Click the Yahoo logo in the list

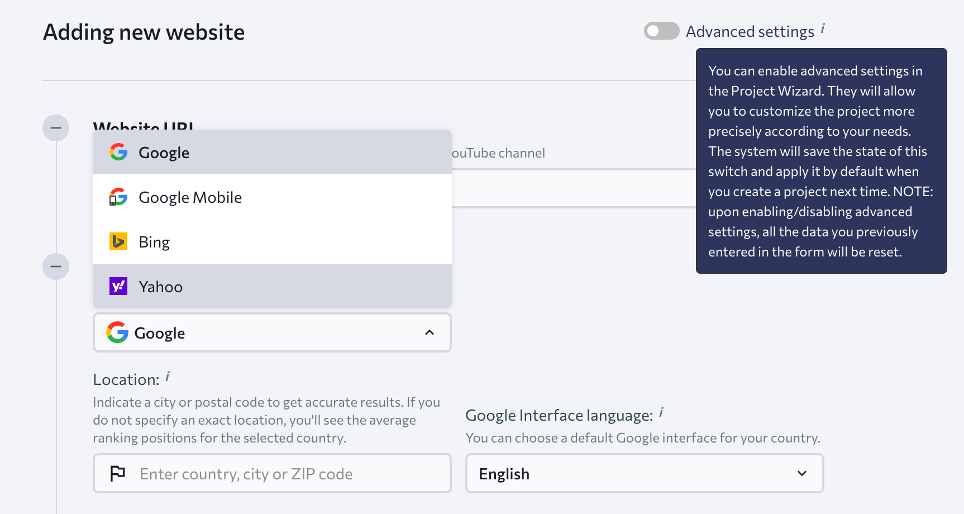pos(118,286)
